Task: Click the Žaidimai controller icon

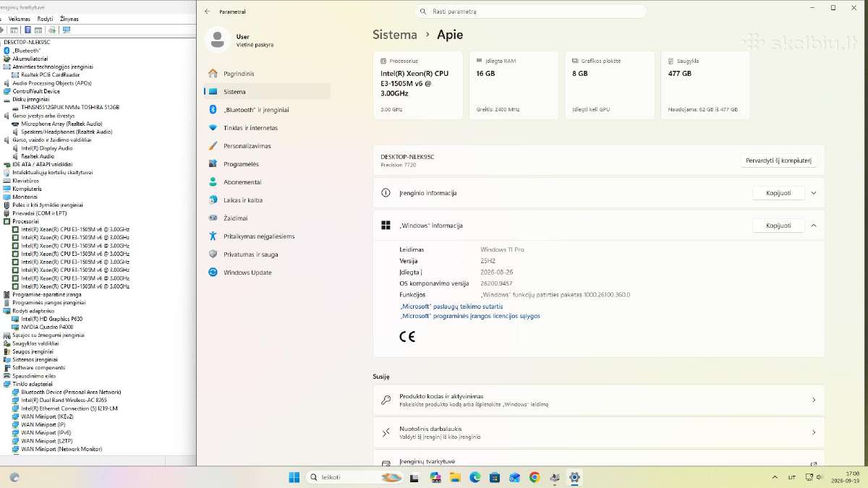Action: tap(213, 218)
